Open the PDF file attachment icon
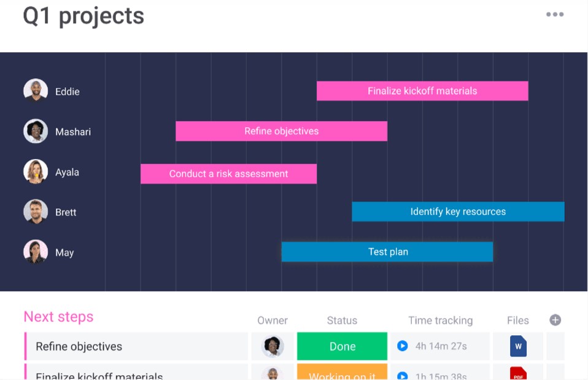 coord(518,373)
